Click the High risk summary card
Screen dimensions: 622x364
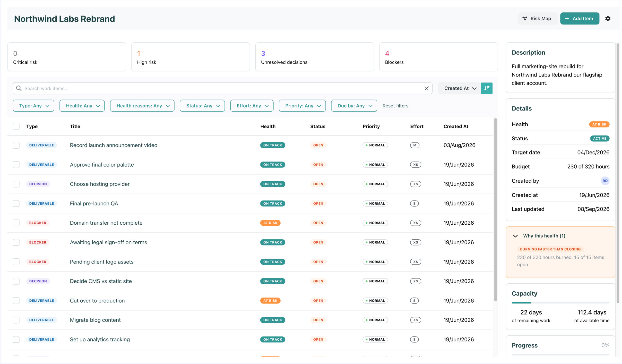[190, 57]
